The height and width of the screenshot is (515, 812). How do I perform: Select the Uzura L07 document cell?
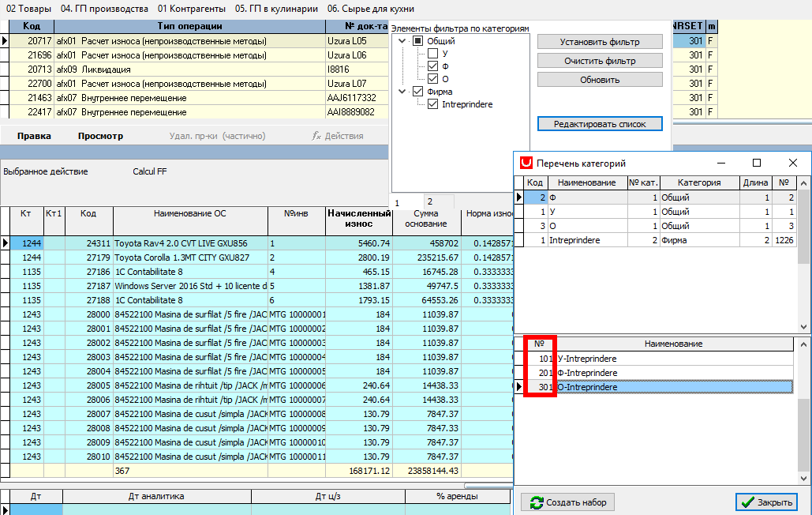click(x=357, y=84)
